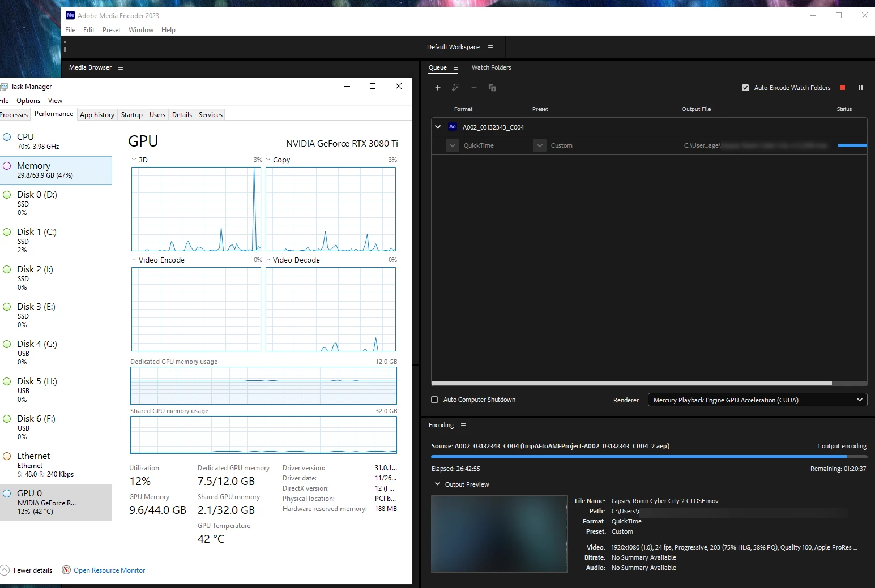Open the Services tab in Task Manager
Screen dimensions: 875x588
click(x=211, y=115)
